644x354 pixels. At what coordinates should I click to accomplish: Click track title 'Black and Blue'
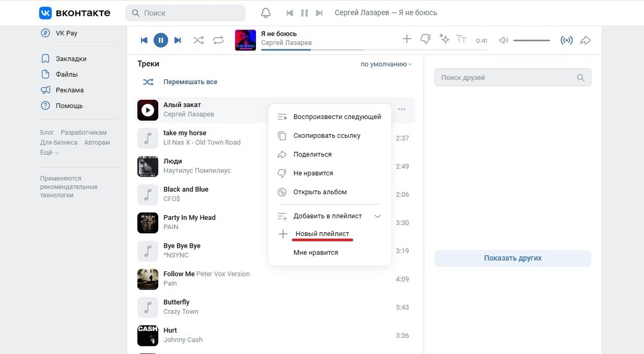click(186, 189)
